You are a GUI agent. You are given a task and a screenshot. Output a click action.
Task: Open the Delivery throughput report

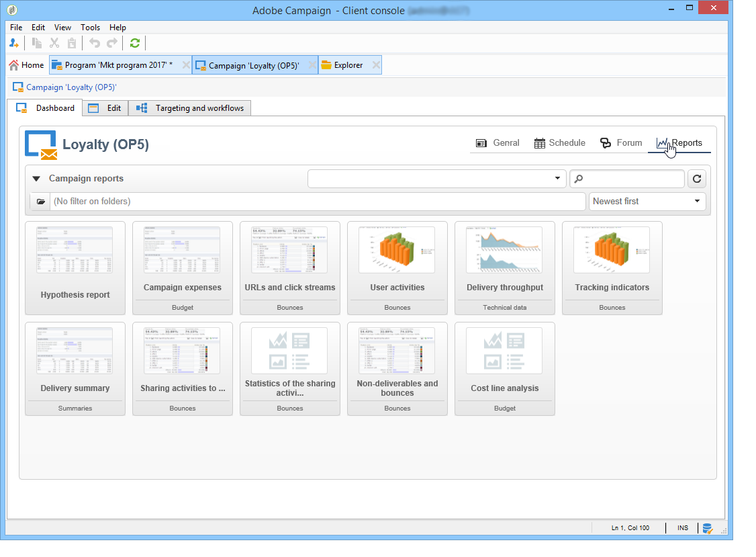(505, 268)
